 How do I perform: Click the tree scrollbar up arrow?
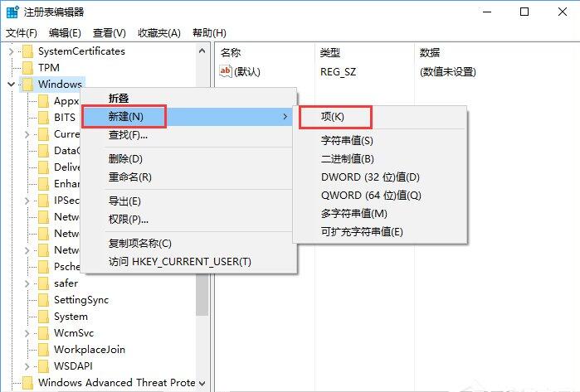click(x=202, y=51)
